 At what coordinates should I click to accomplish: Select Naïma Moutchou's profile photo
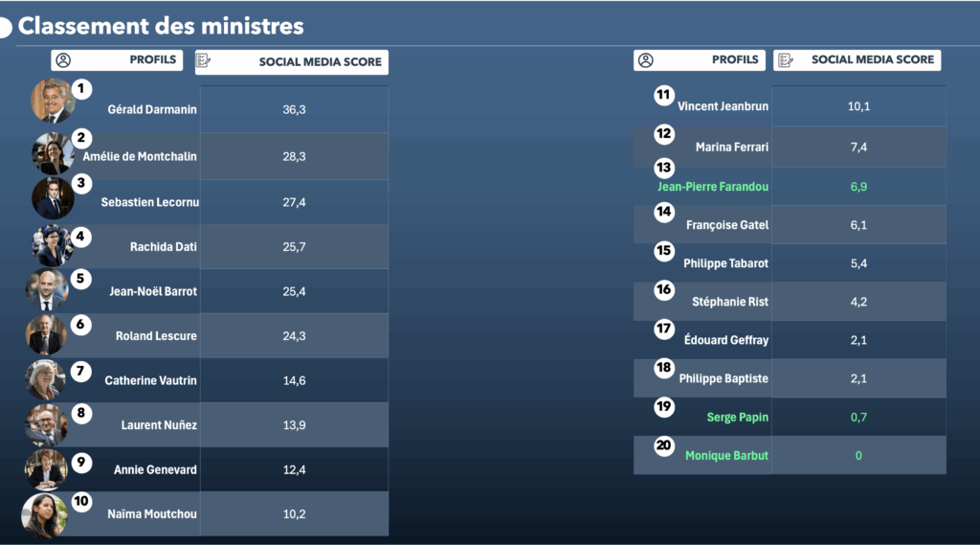[45, 516]
